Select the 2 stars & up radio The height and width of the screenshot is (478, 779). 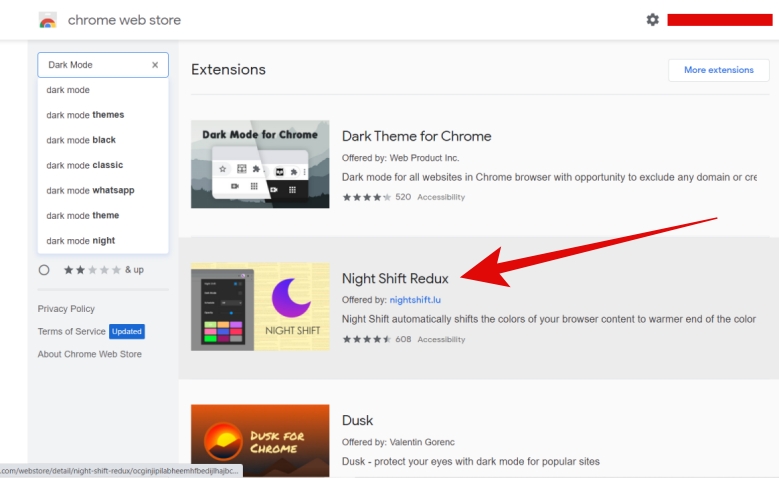coord(44,270)
